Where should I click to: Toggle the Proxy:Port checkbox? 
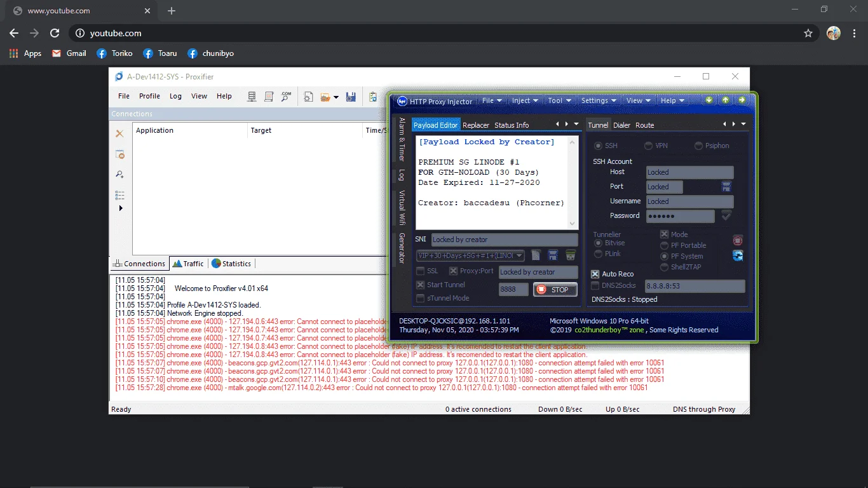click(453, 271)
